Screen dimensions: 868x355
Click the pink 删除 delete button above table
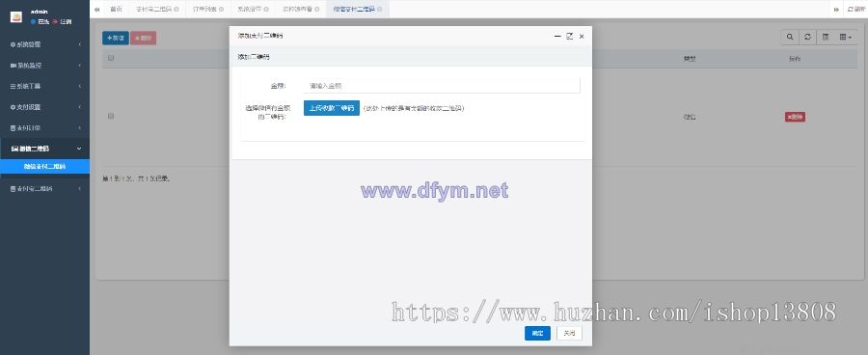[x=144, y=38]
